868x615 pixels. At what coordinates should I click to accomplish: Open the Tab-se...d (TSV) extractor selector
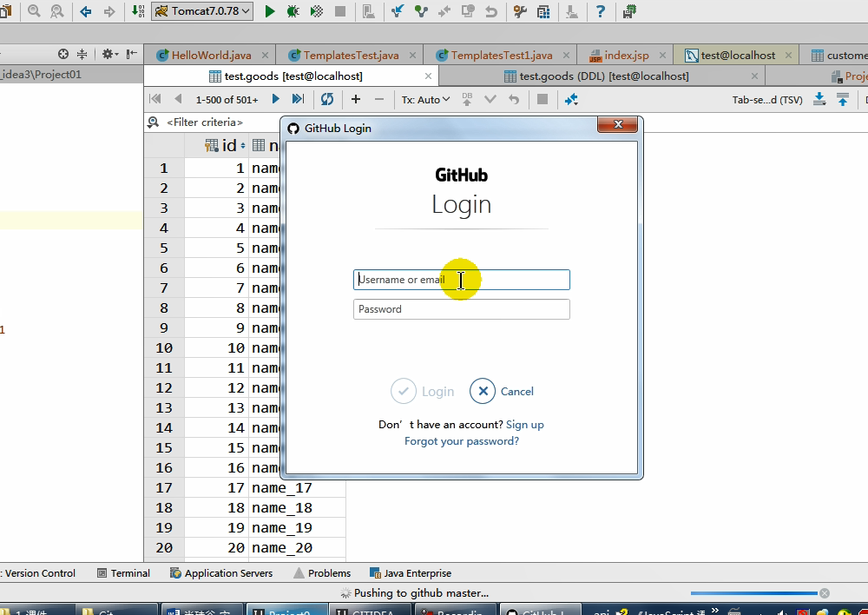[767, 100]
